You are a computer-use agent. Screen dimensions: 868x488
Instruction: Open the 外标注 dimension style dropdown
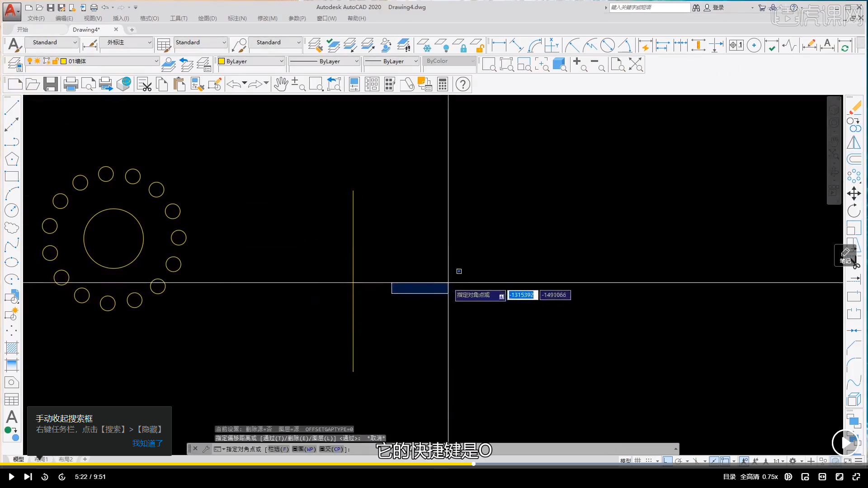tap(127, 42)
